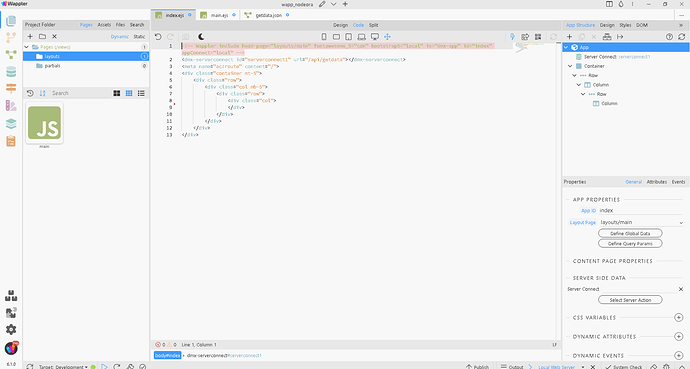
Task: Select the mobile phone viewport icon
Action: coord(324,37)
